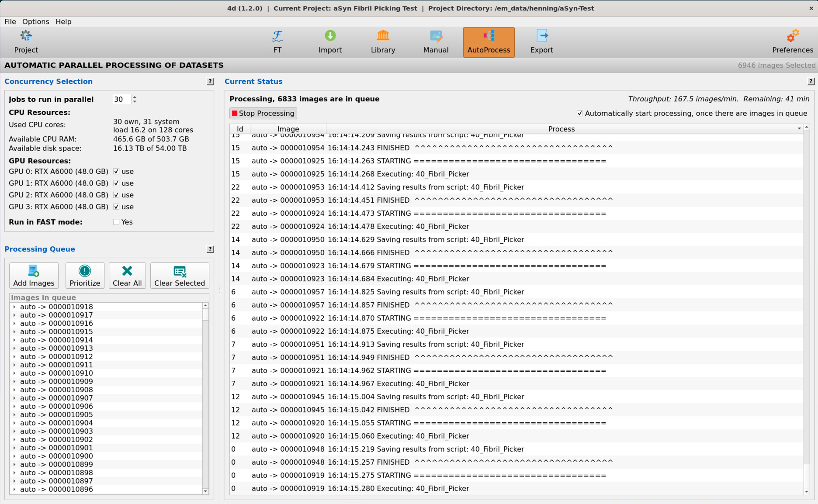The width and height of the screenshot is (818, 504).
Task: Show help for Concurrency Selection
Action: 210,81
